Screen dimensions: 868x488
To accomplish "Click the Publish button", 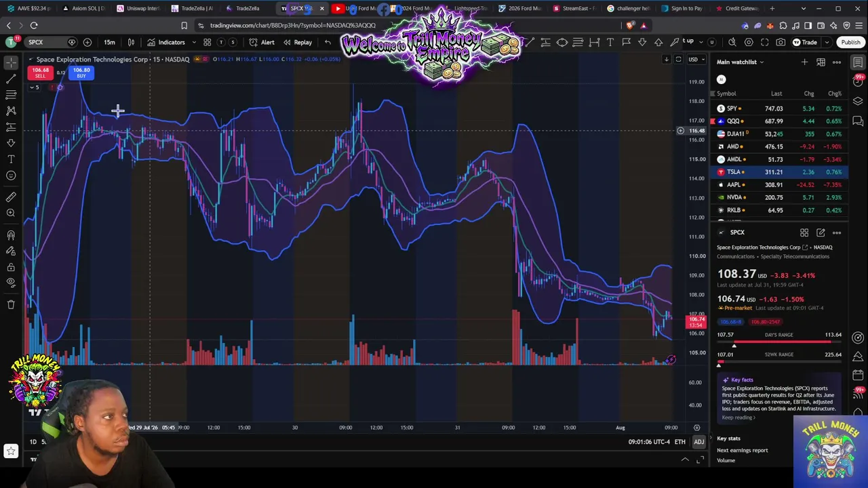I will (x=850, y=42).
